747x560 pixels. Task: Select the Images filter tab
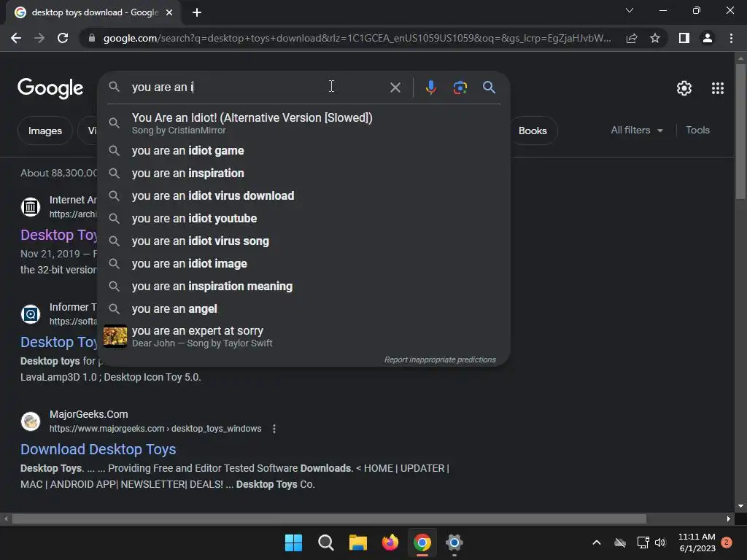point(45,131)
